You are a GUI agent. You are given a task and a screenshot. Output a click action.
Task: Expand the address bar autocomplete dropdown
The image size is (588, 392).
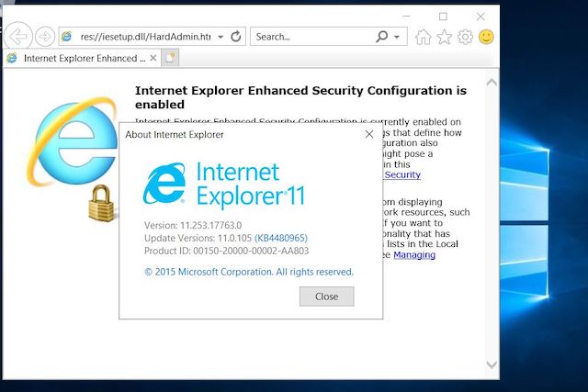[220, 37]
